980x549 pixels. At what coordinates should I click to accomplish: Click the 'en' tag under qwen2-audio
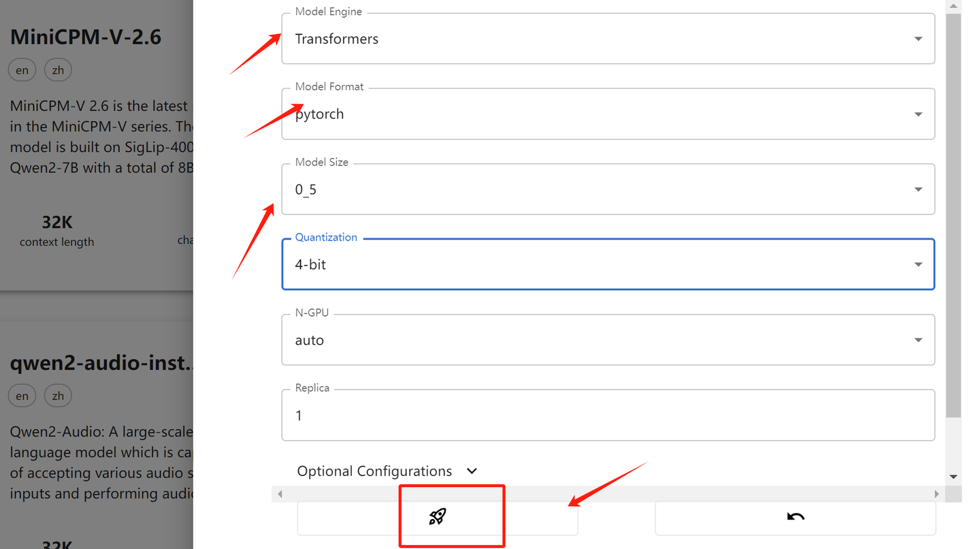tap(22, 396)
